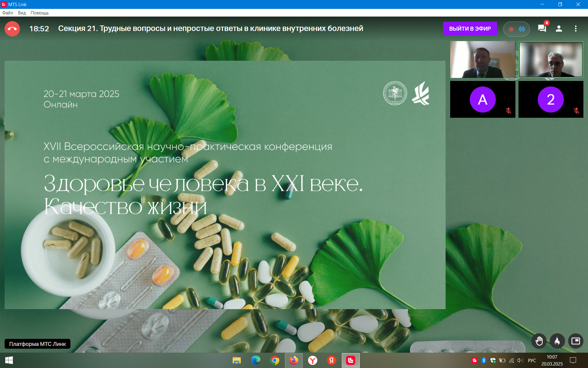588x368 pixels.
Task: Switch to Firefox in the taskbar
Action: [294, 360]
